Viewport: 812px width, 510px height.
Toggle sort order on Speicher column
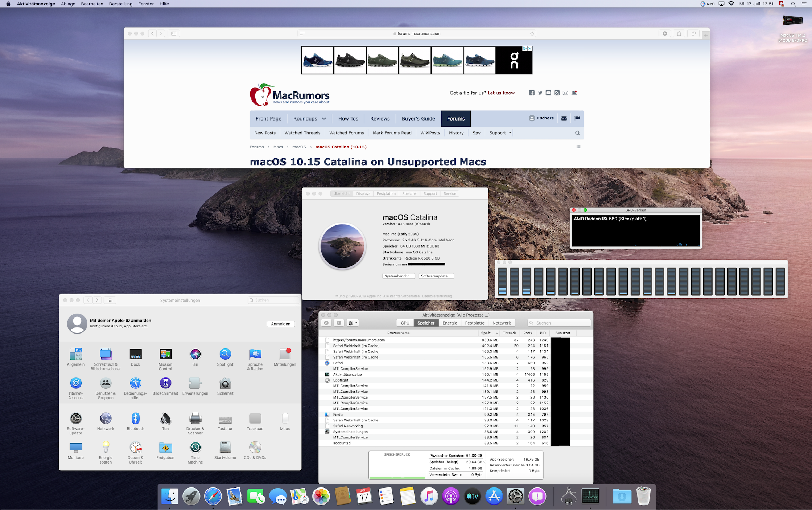click(x=490, y=333)
